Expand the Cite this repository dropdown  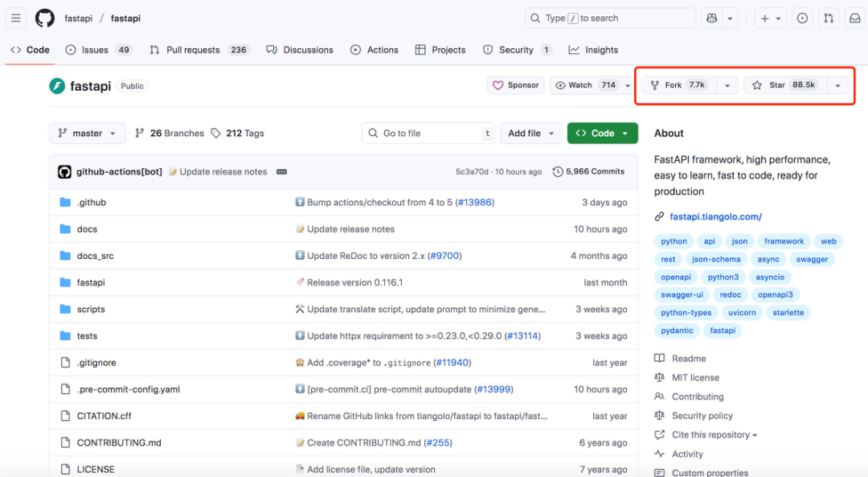pos(714,435)
